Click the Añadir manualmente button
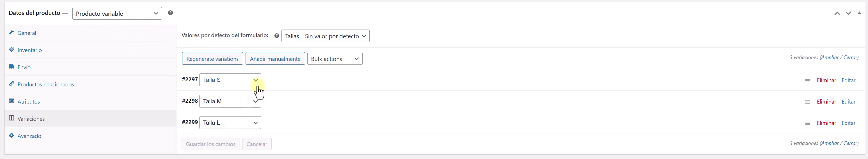 point(275,59)
